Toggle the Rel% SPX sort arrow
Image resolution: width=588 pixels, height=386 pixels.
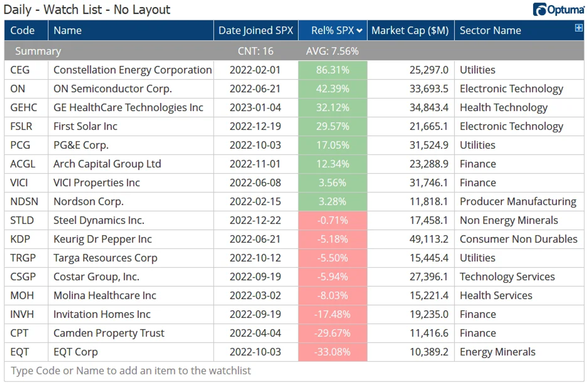tap(359, 30)
